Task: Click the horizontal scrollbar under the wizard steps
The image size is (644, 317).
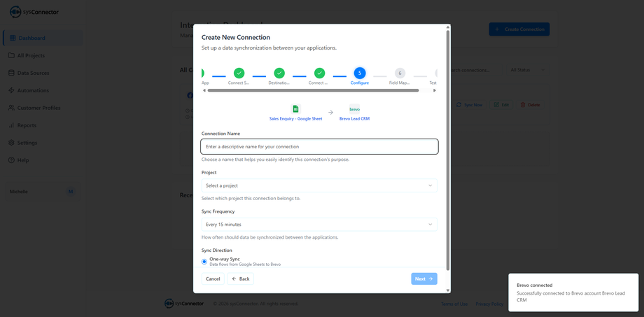Action: [x=313, y=90]
